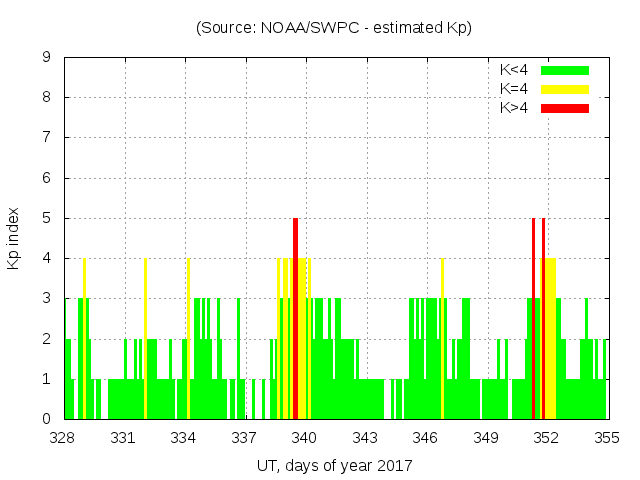Image resolution: width=640 pixels, height=480 pixels.
Task: Click the x-axis tick label 349
Action: (486, 438)
